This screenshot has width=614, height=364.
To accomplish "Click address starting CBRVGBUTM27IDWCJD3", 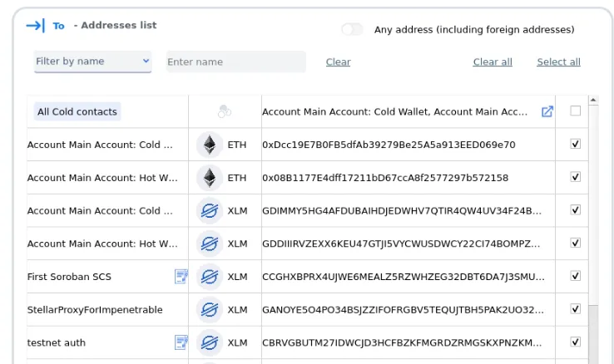I will point(402,343).
